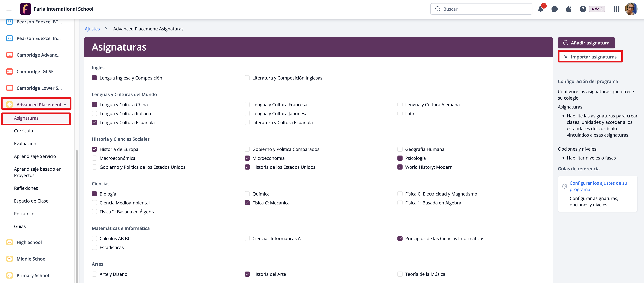Open the user profile avatar
The width and height of the screenshot is (644, 283).
tap(631, 9)
